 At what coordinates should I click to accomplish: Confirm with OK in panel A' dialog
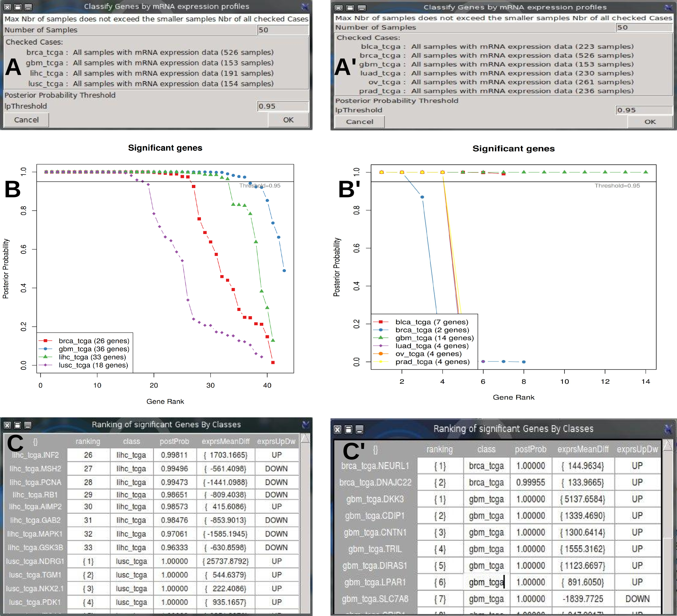650,122
